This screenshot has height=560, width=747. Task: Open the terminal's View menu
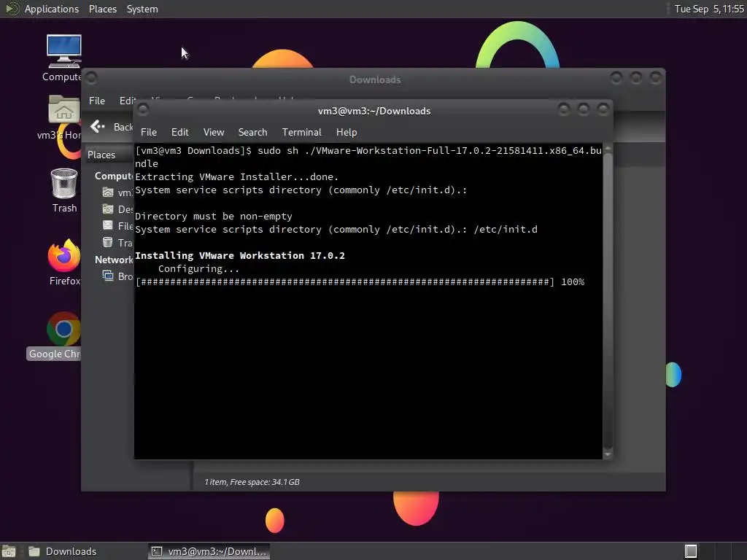214,133
